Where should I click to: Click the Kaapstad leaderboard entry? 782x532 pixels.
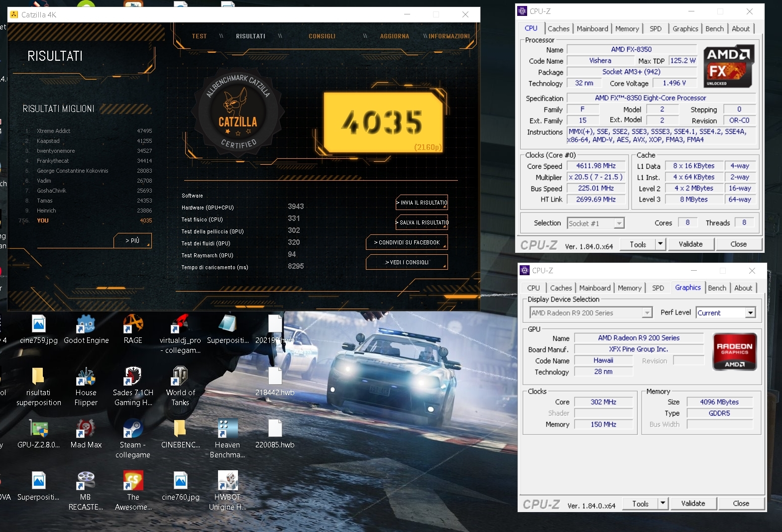pos(89,141)
